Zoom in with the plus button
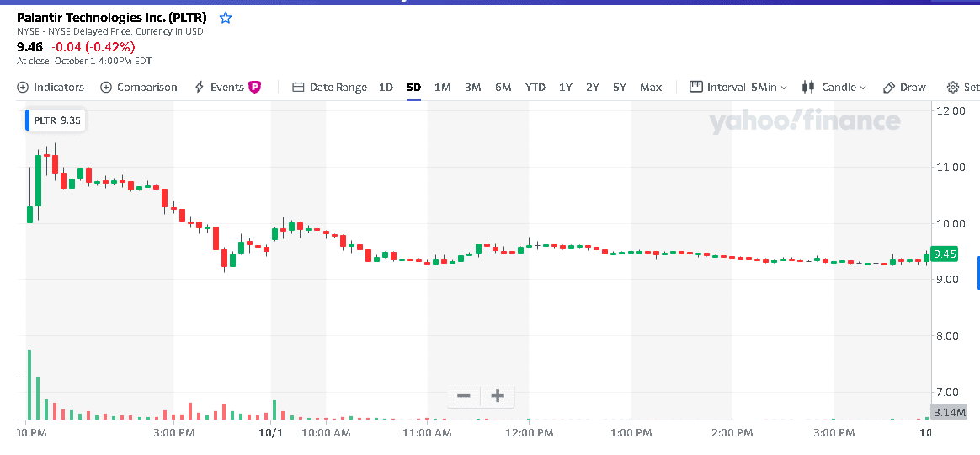 click(x=498, y=395)
